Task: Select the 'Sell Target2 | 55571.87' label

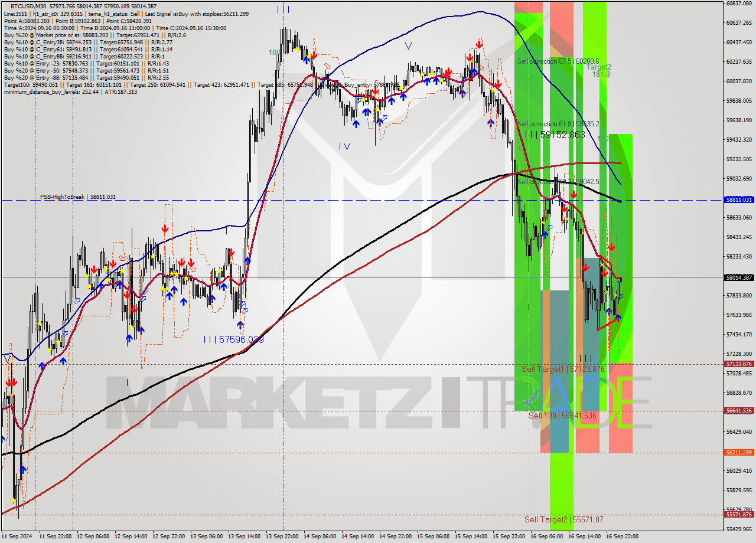Action: coord(564,519)
